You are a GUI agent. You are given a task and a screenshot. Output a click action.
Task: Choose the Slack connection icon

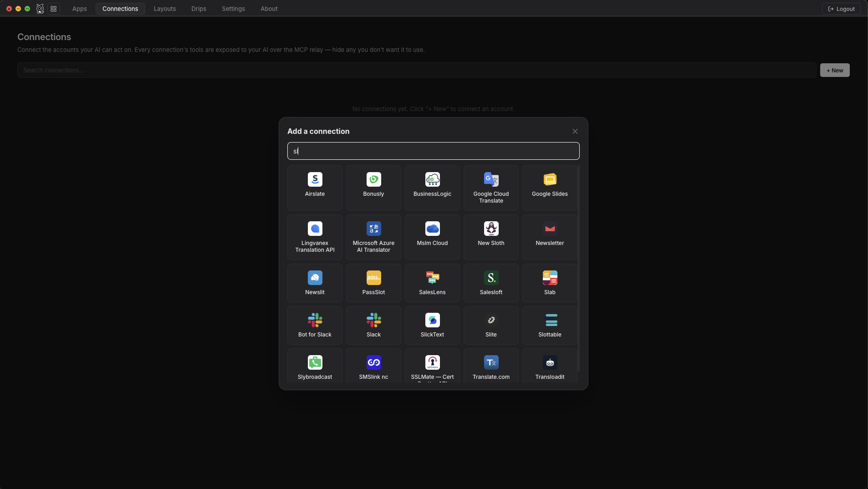point(373,320)
